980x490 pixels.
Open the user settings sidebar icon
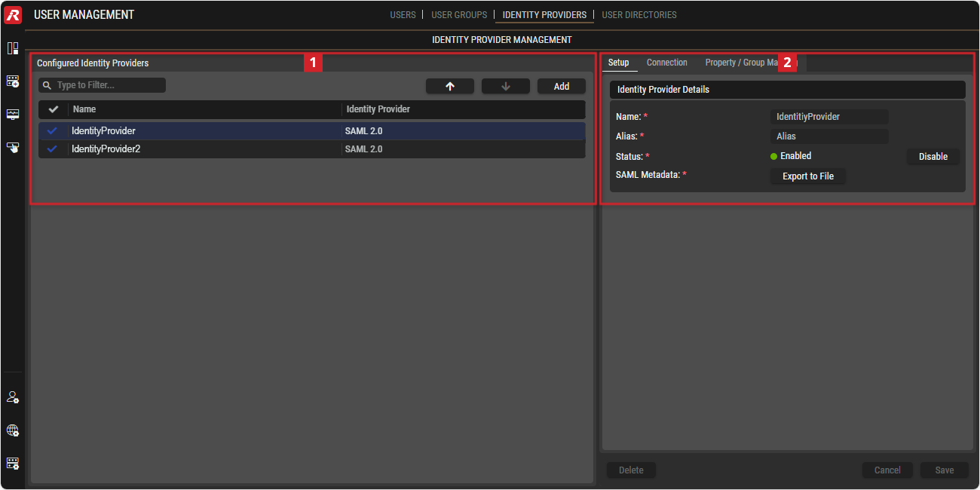coord(13,397)
